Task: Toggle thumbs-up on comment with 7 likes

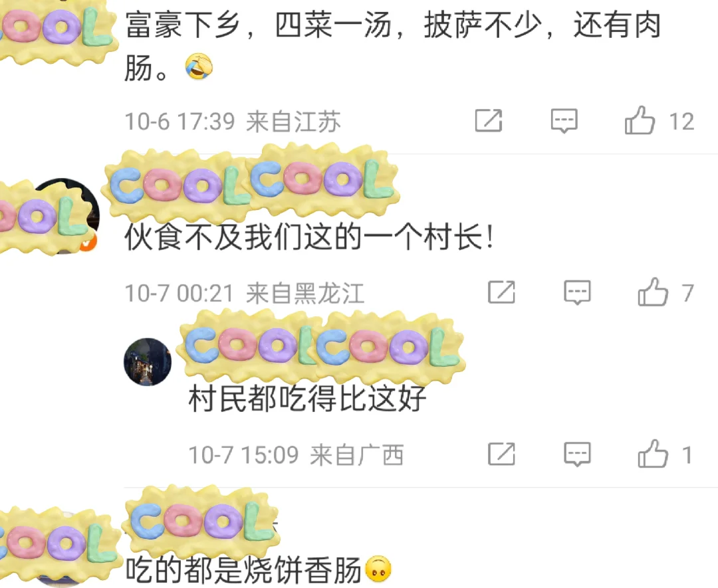Action: tap(653, 292)
